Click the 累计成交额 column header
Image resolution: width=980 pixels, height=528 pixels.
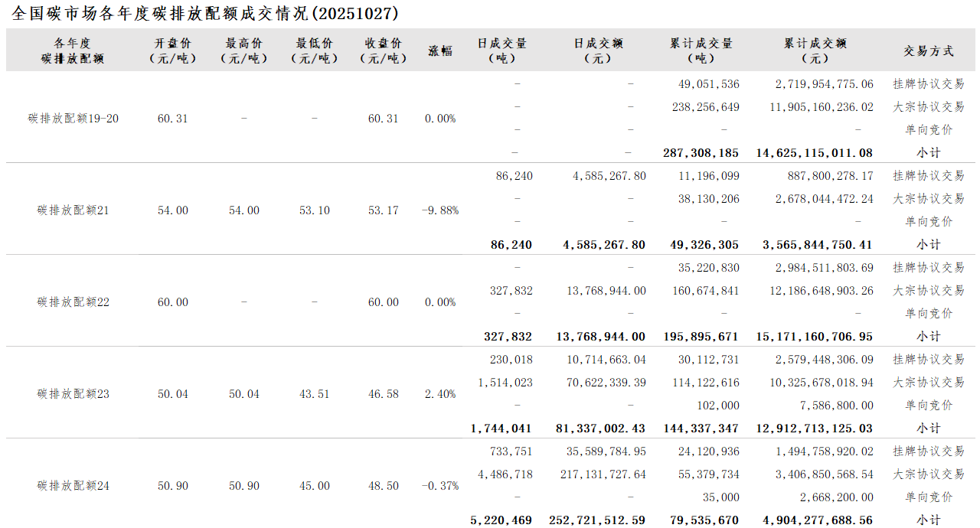tap(815, 51)
